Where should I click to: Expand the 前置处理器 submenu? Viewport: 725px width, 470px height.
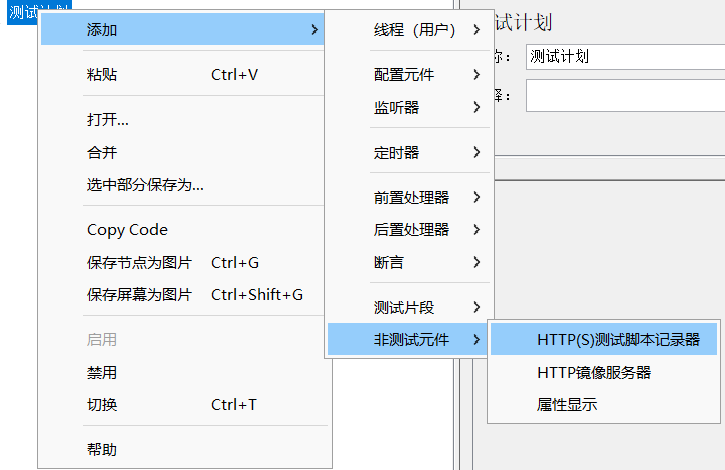[x=409, y=198]
